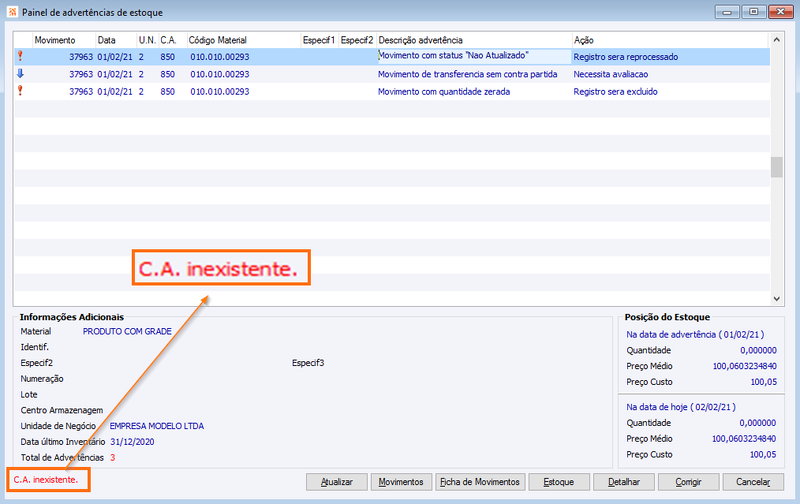Click 'Necessita avaliacao' action text
The height and width of the screenshot is (504, 800).
pos(611,74)
